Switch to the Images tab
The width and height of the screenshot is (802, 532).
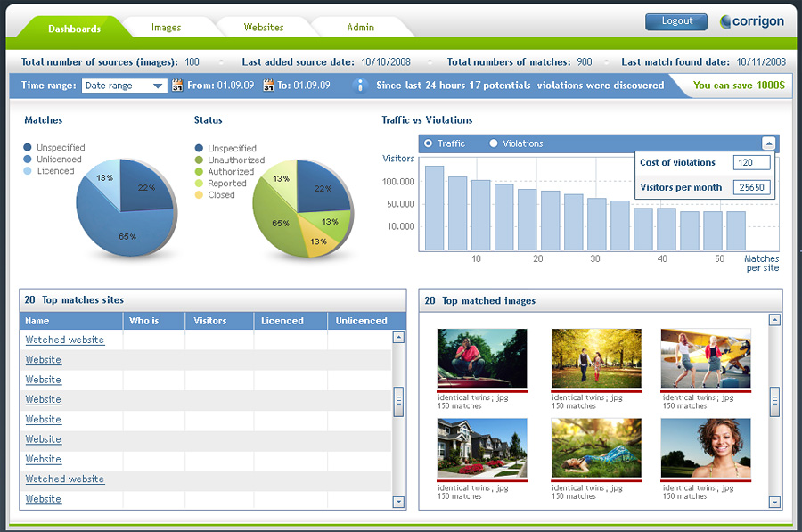pos(167,28)
